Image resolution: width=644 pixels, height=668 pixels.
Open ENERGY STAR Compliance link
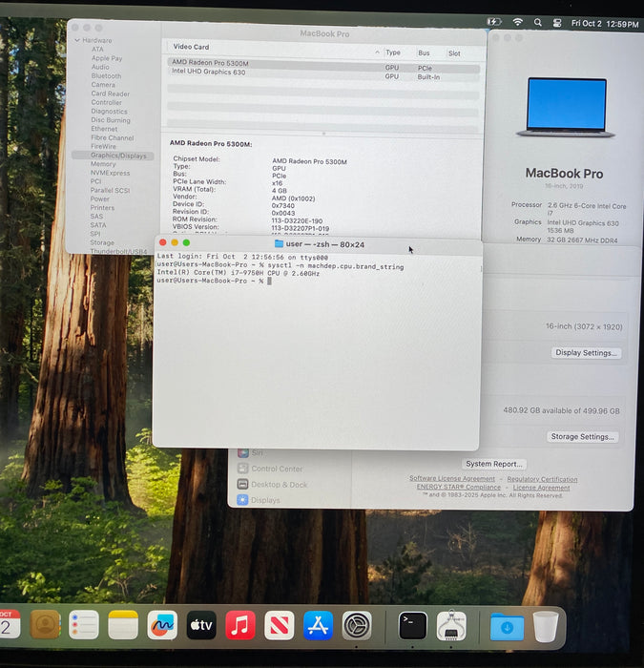tap(458, 487)
